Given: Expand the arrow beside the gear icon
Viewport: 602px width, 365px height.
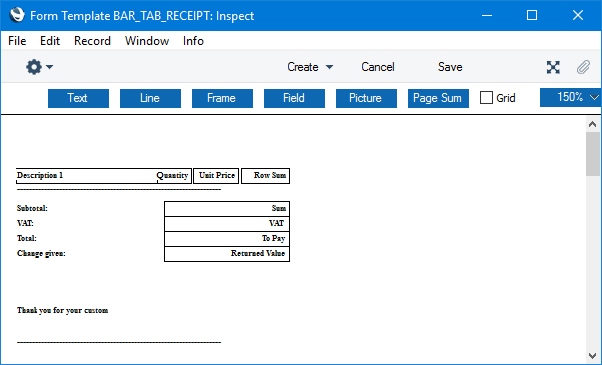Looking at the screenshot, I should (50, 67).
